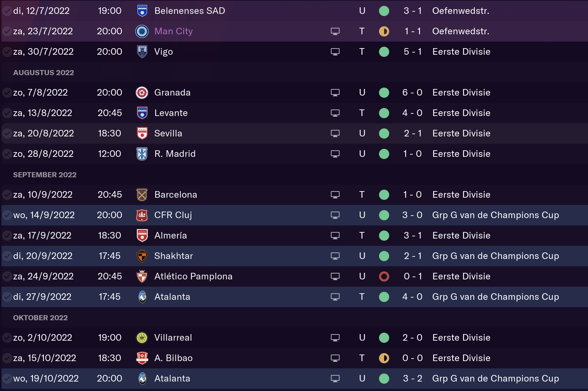Screen dimensions: 588x391
Task: Click the monitor icon on R. Madrid row
Action: coord(335,154)
